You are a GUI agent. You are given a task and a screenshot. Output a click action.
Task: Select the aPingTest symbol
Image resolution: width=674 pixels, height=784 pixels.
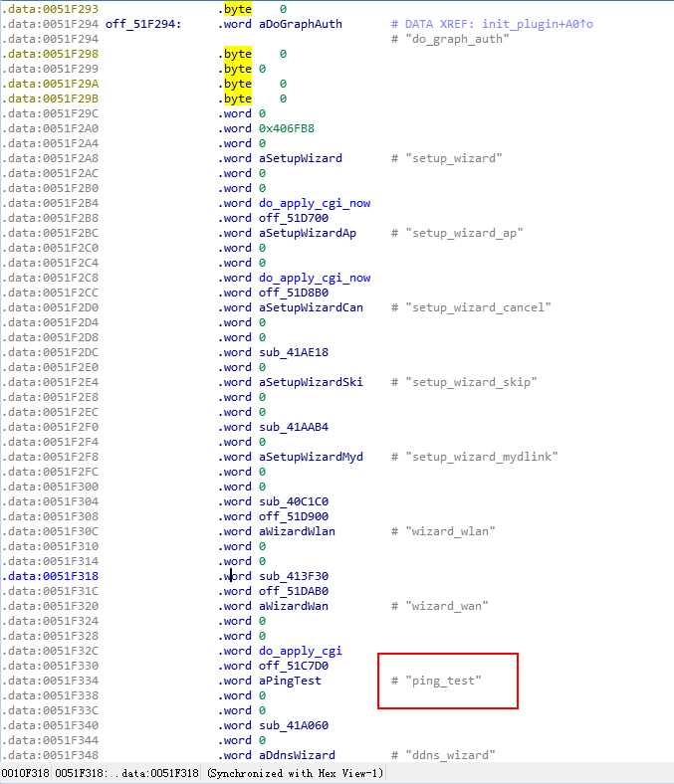tap(289, 681)
